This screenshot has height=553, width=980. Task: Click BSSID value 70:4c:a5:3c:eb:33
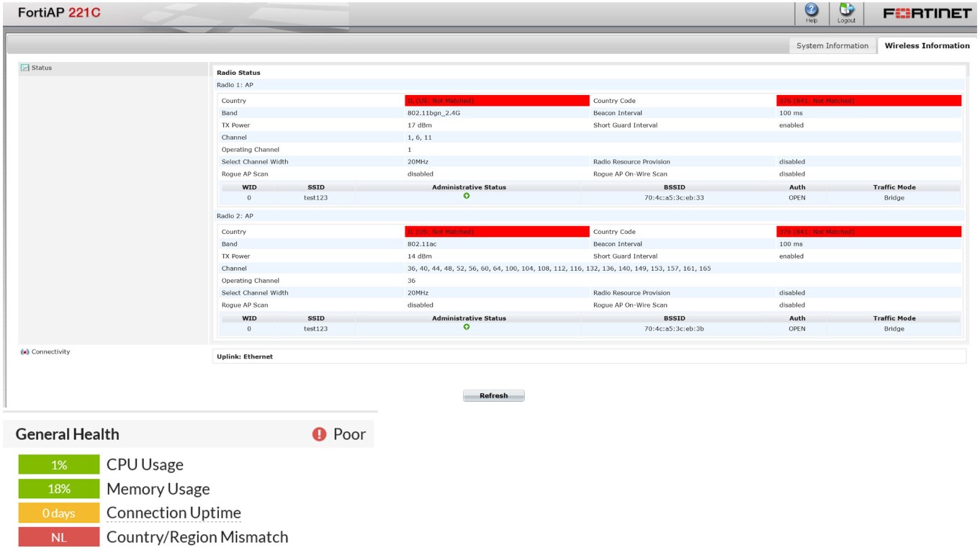click(674, 198)
